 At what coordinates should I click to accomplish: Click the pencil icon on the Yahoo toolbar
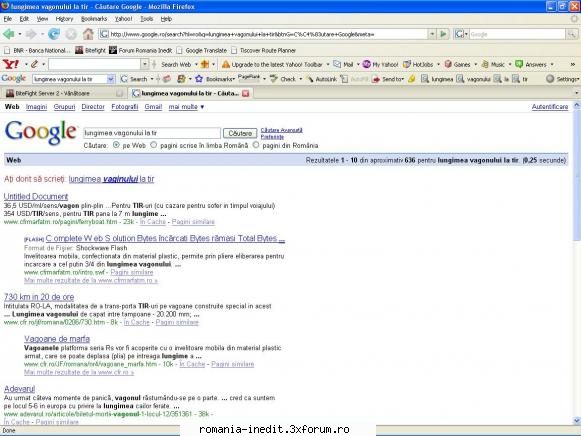(34, 64)
